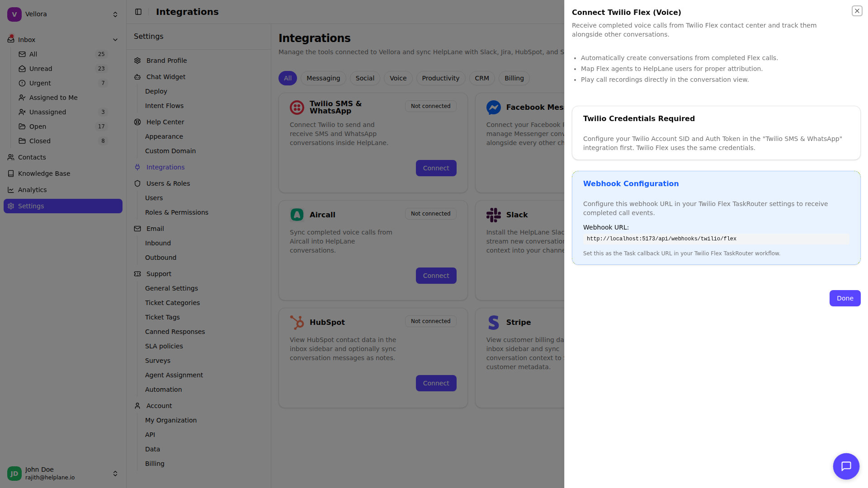
Task: Click the All mail envelope icon
Action: coord(22,54)
